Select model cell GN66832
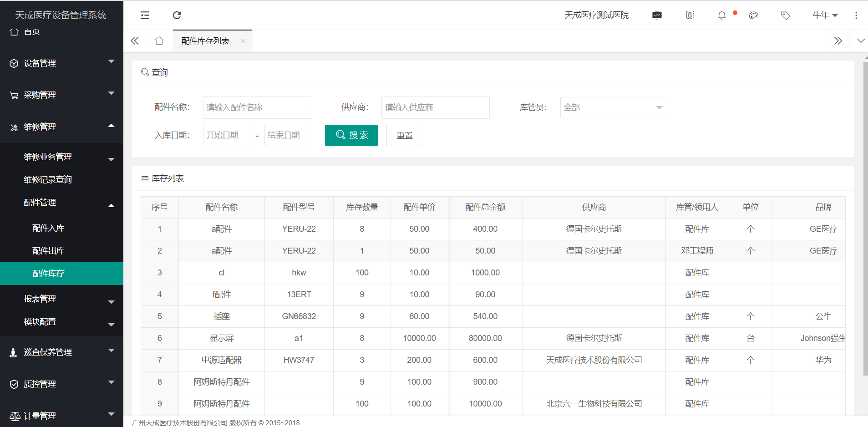This screenshot has height=427, width=868. pyautogui.click(x=299, y=316)
